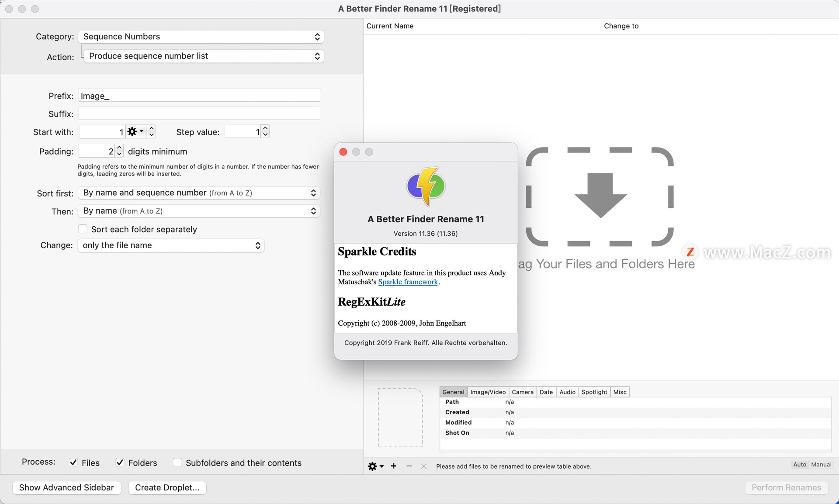Image resolution: width=839 pixels, height=504 pixels.
Task: Click the Version 11.36 text in About
Action: [426, 234]
